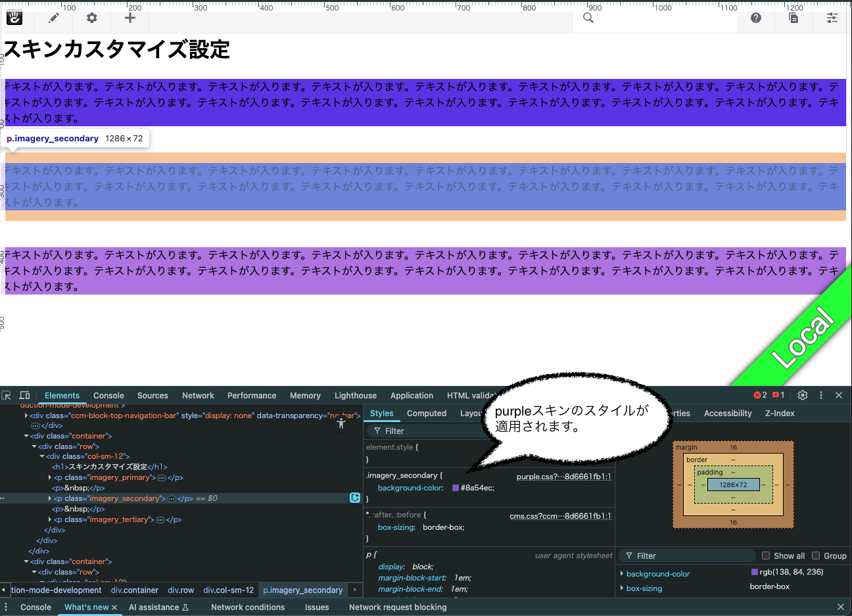Screen dimensions: 852x616
Task: Click the ellipsis badge in imagery_secondary row
Action: [x=171, y=499]
